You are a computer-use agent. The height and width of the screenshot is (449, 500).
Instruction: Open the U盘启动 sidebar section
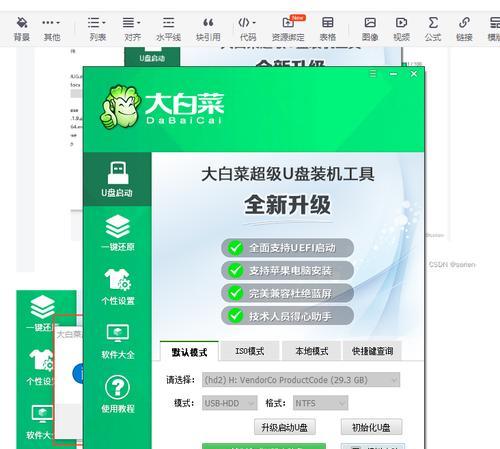[x=117, y=179]
